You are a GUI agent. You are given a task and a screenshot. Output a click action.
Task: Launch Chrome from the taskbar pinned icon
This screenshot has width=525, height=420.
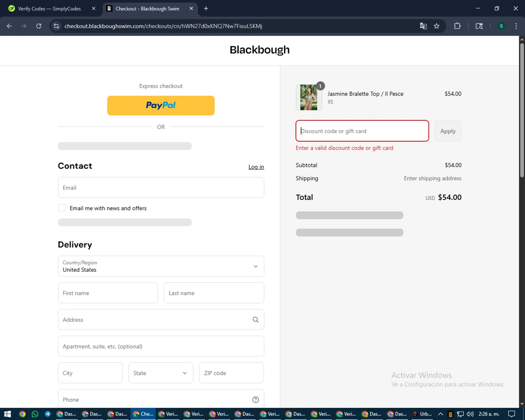point(22,414)
